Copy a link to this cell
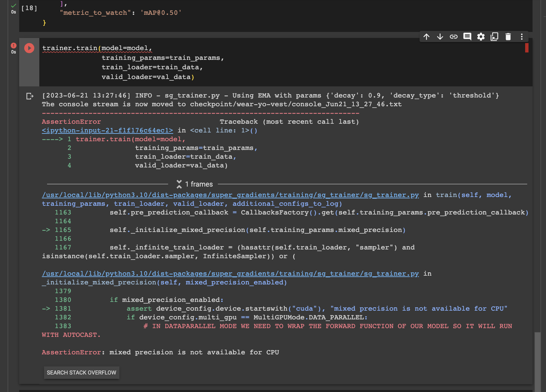The height and width of the screenshot is (392, 546). coord(454,37)
